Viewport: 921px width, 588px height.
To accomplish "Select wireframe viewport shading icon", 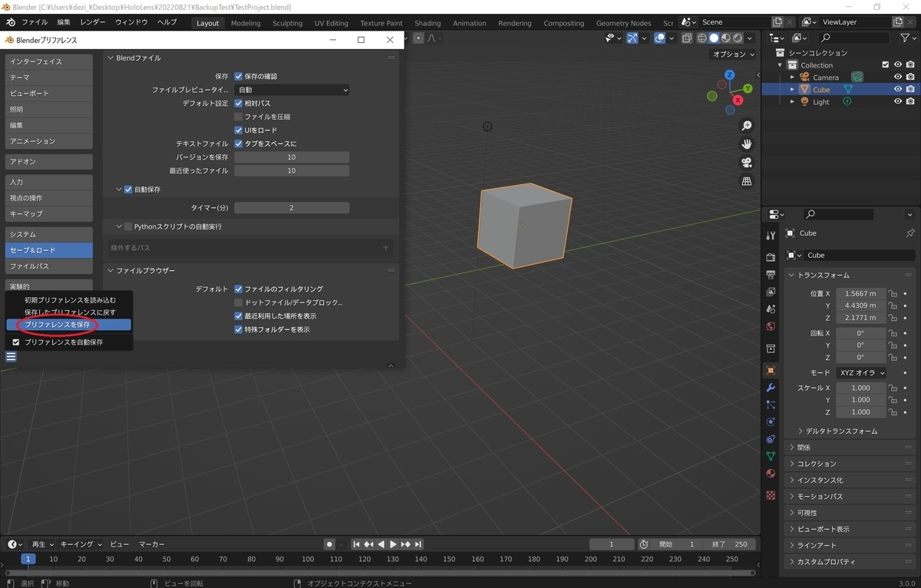I will 701,38.
